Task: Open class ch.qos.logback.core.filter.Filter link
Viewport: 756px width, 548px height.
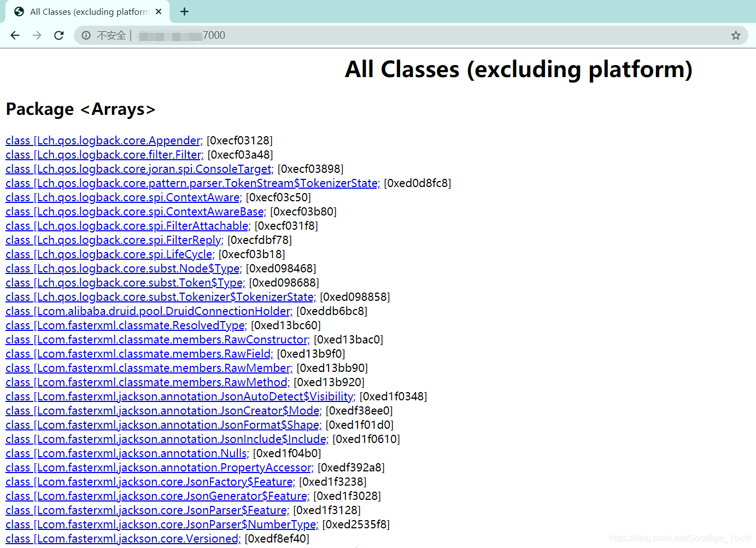Action: click(x=104, y=155)
